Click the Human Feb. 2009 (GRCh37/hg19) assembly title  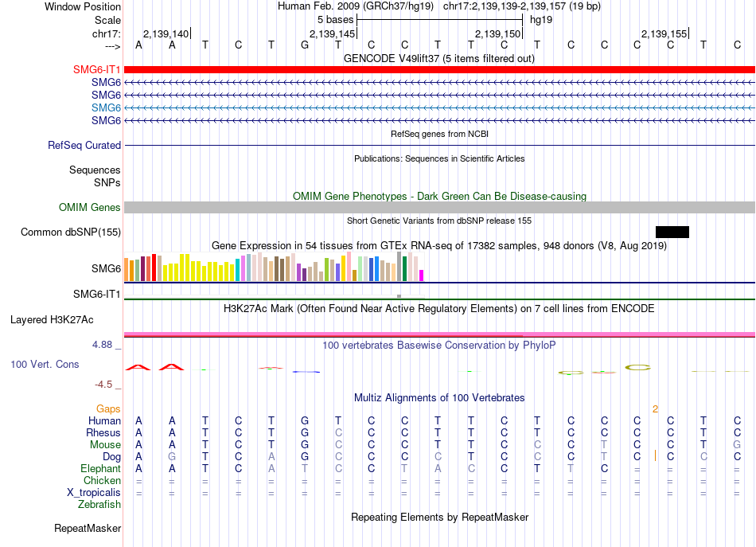[356, 6]
